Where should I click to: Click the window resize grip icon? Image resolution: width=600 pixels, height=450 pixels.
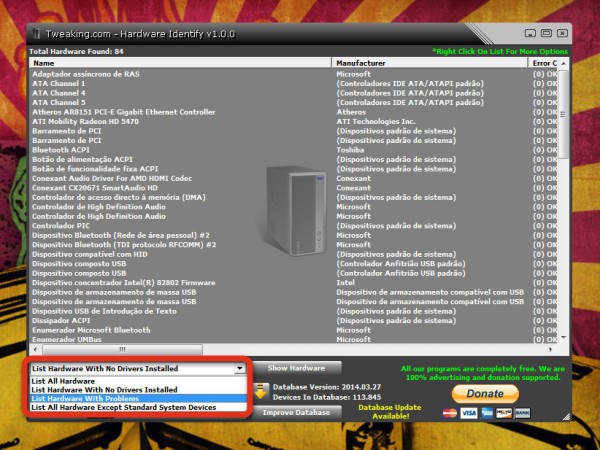[565, 416]
